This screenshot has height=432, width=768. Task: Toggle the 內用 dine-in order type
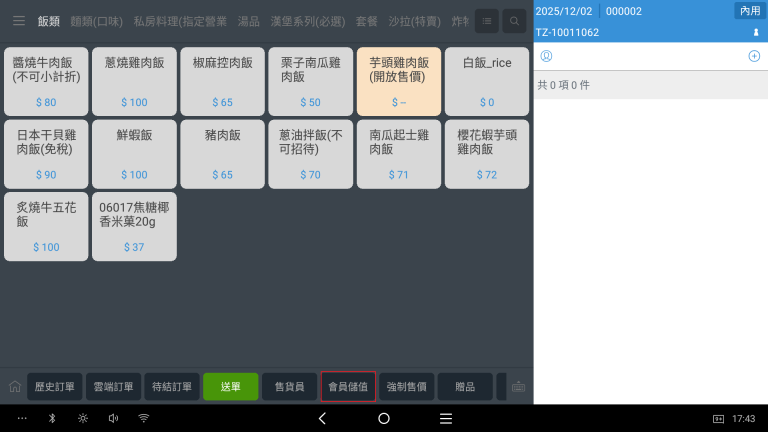tap(749, 11)
